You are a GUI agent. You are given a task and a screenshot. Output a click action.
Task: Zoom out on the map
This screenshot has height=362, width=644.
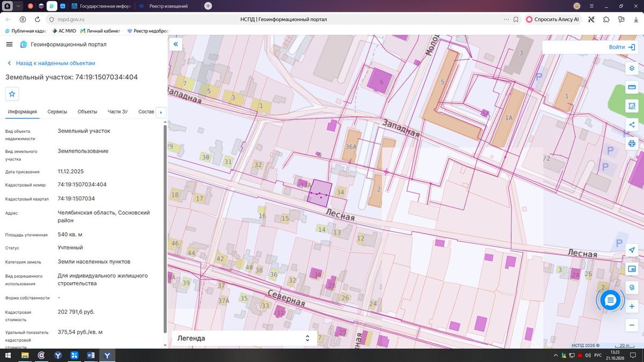coord(632,325)
